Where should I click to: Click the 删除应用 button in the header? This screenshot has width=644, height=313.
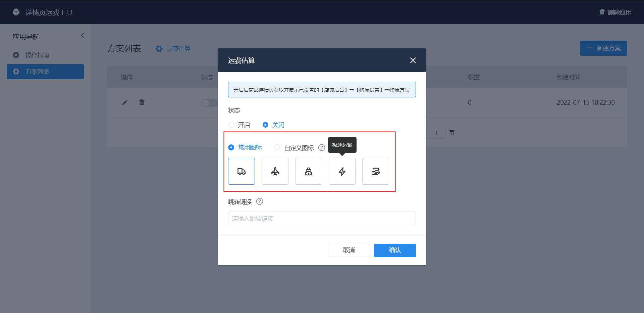pos(615,12)
